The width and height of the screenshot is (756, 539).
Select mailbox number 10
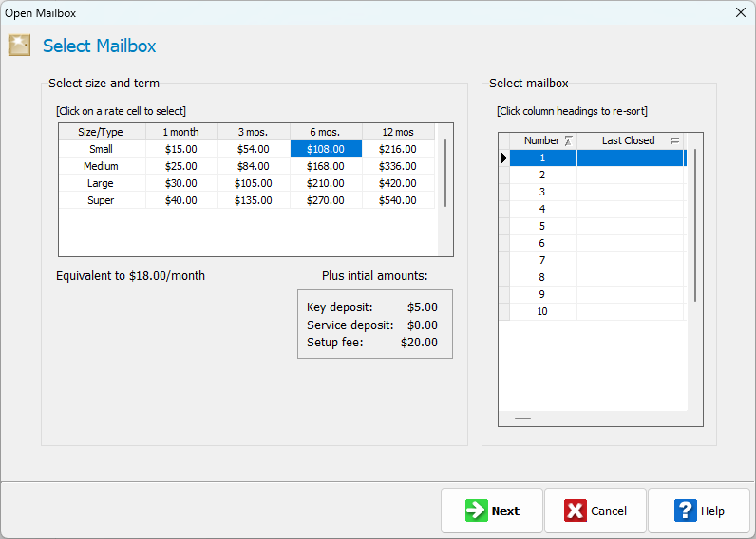pos(543,311)
